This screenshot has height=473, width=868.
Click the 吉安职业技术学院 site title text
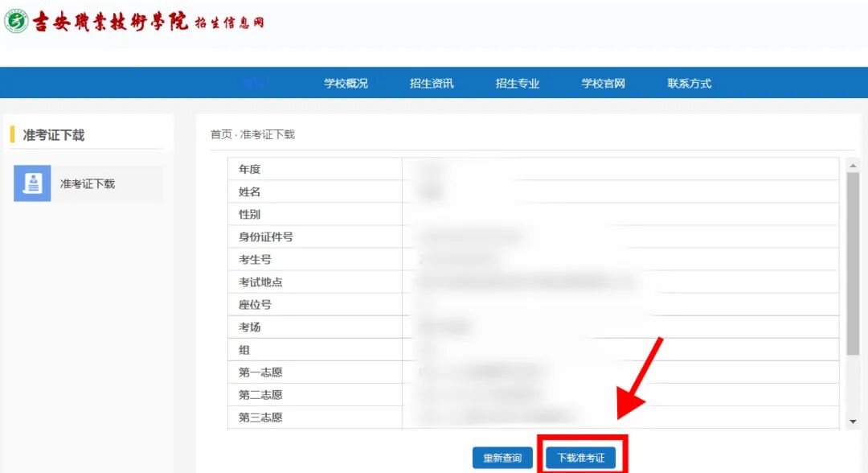110,22
